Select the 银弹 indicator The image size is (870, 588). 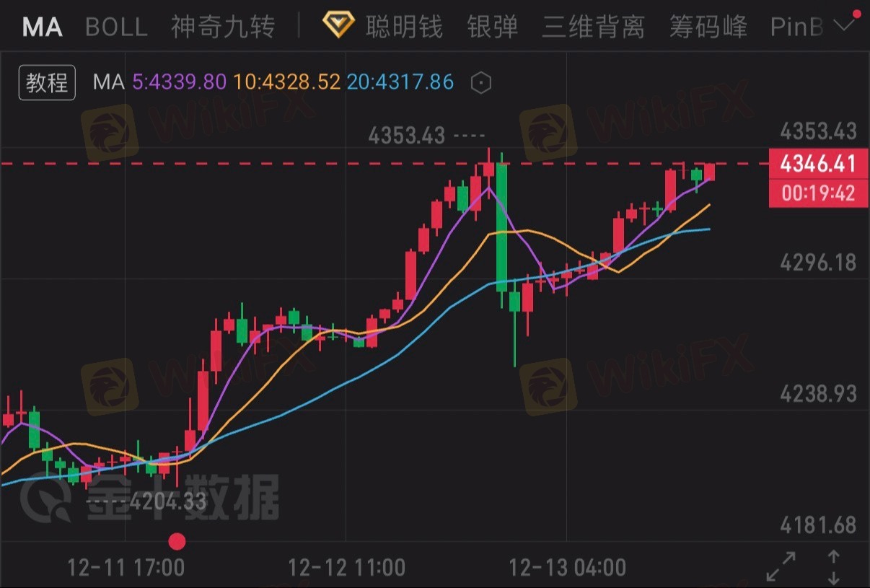click(493, 27)
